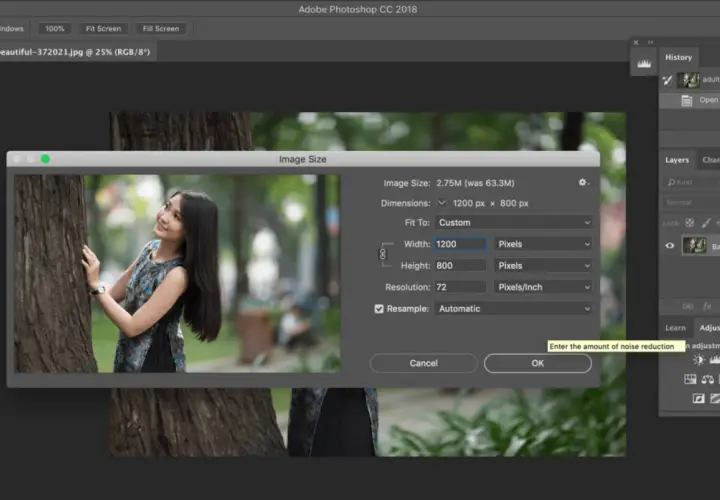This screenshot has height=500, width=720.
Task: Toggle the constrain proportions chain link
Action: tap(382, 254)
